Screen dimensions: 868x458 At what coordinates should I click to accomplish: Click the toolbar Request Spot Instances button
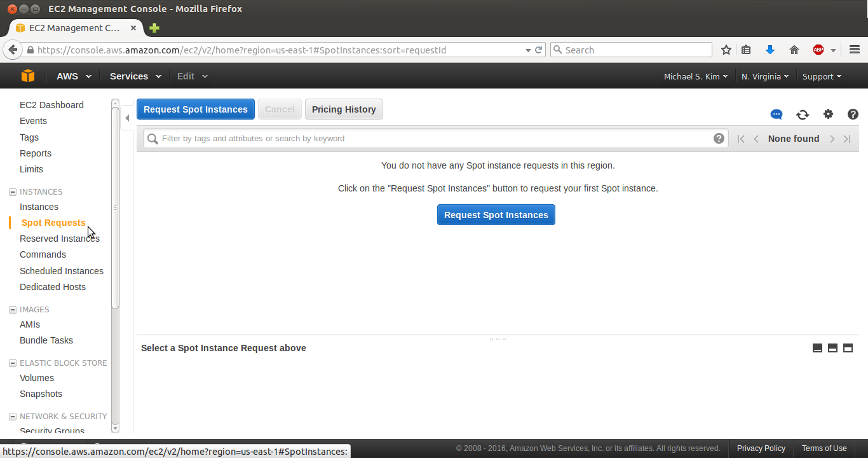click(196, 109)
